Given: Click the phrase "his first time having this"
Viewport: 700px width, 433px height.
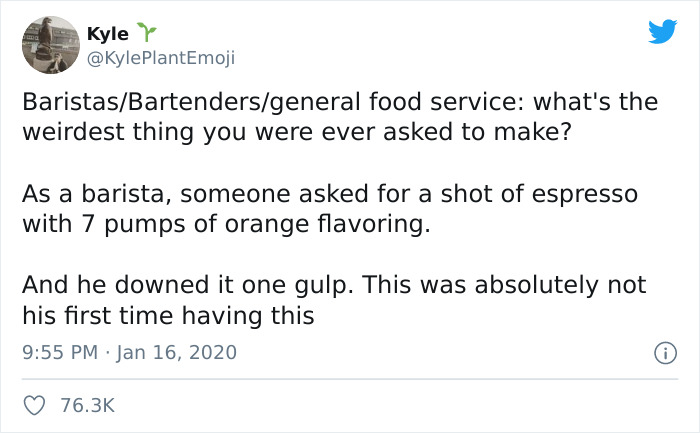Looking at the screenshot, I should 168,316.
